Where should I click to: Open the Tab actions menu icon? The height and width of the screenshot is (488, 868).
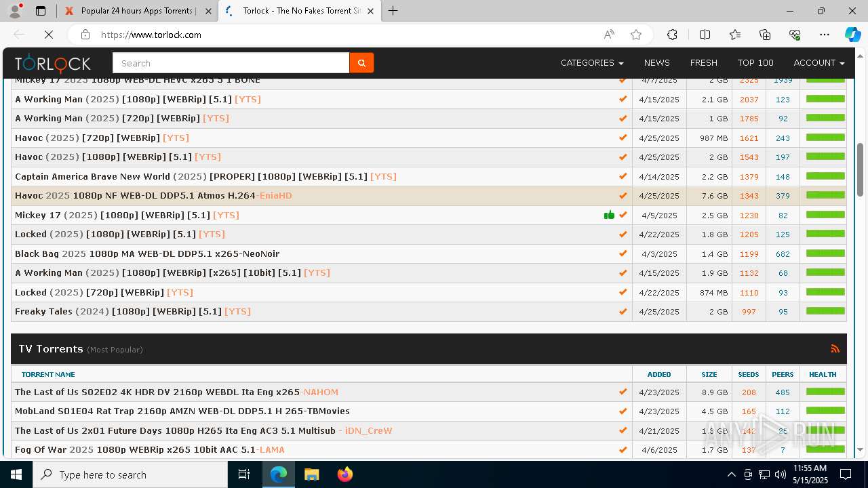pyautogui.click(x=41, y=11)
